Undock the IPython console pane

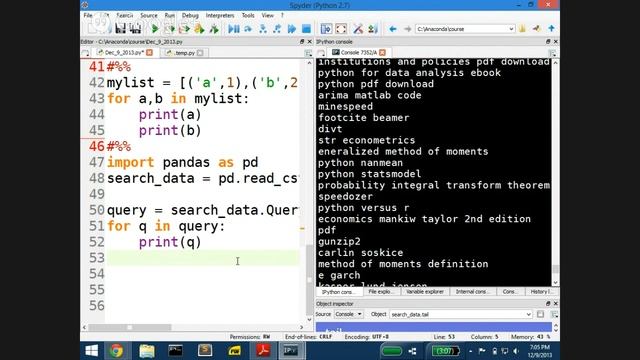[x=548, y=42]
